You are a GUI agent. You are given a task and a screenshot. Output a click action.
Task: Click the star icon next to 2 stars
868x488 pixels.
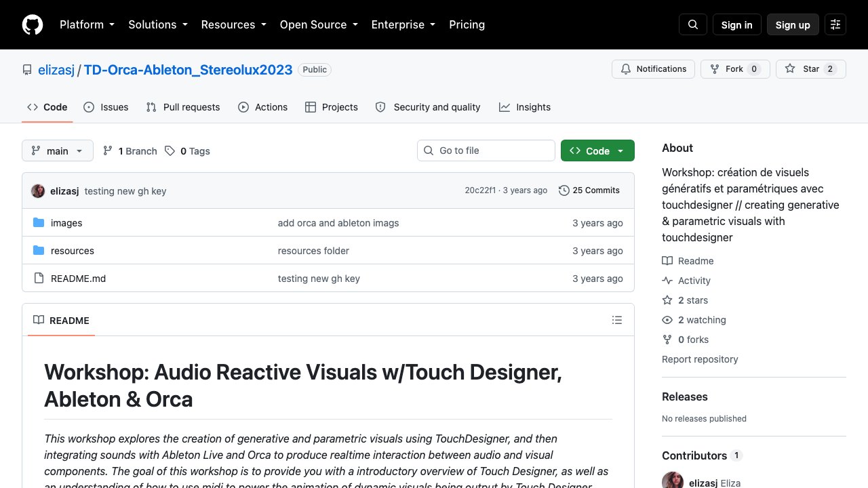667,300
